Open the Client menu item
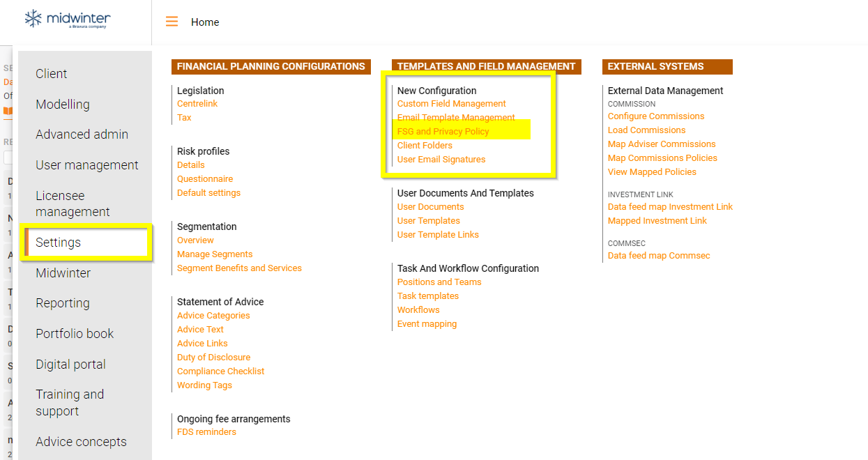This screenshot has width=868, height=460. 52,74
